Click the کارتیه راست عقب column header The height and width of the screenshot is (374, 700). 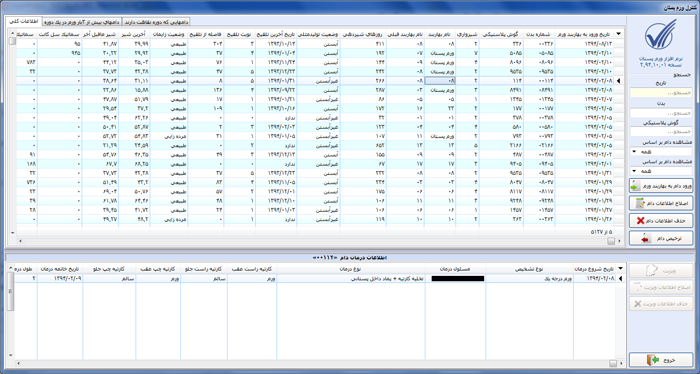[252, 269]
